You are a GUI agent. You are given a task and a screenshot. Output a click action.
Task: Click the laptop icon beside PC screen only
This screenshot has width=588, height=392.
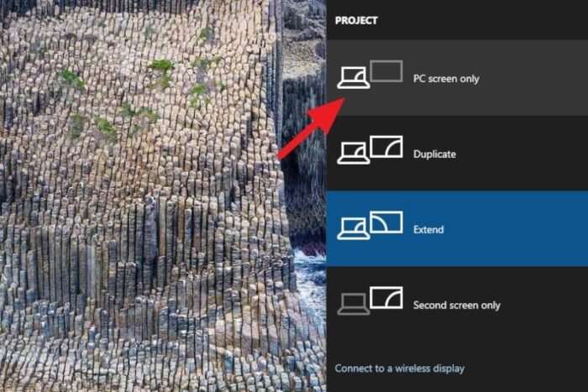(x=354, y=78)
